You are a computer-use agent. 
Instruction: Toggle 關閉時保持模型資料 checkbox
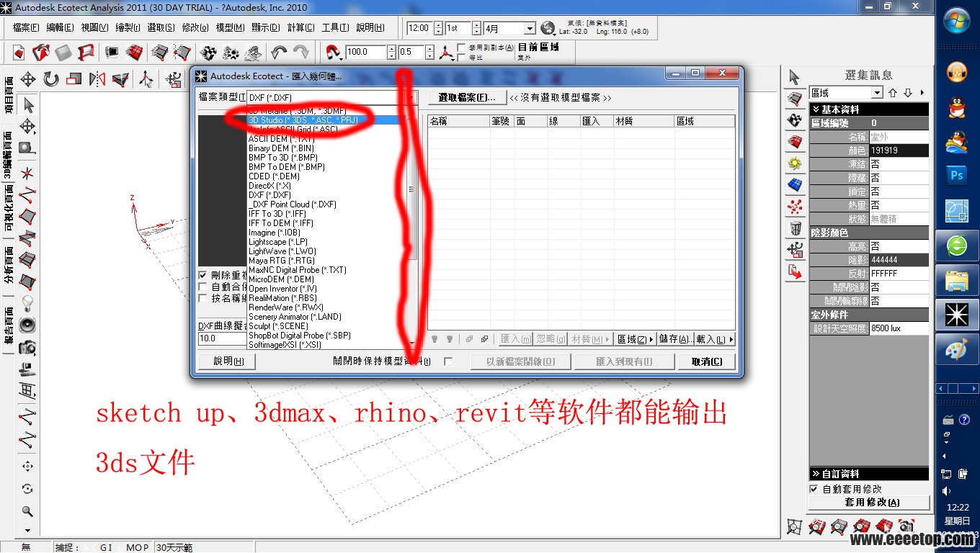click(448, 361)
